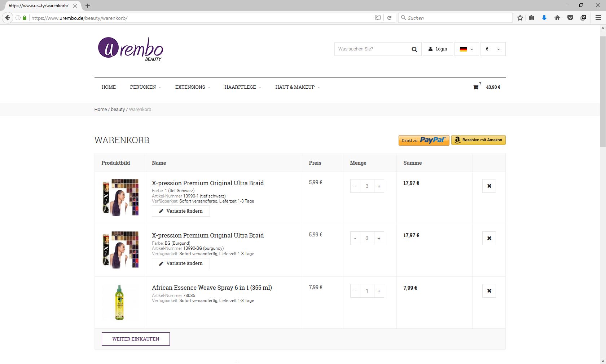This screenshot has width=606, height=364.
Task: Click quantity field of Burgund braid
Action: 367,238
